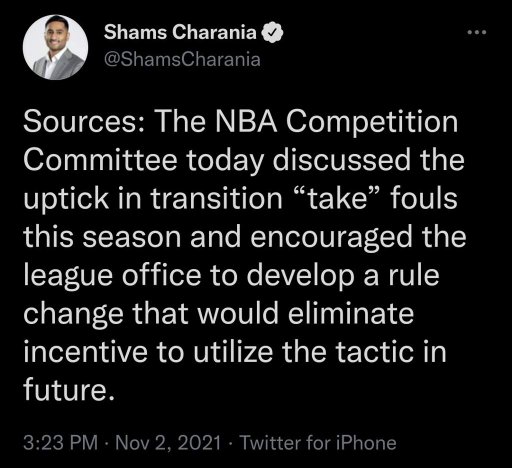Image resolution: width=512 pixels, height=468 pixels.
Task: Open the three-dot more options menu
Action: point(477,32)
